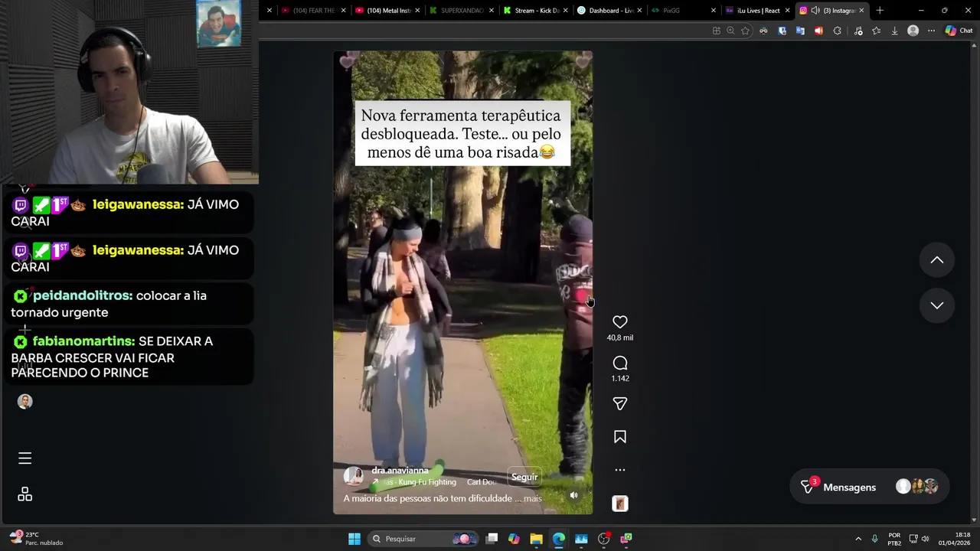
Task: Open Copilot from the taskbar
Action: coord(514,539)
